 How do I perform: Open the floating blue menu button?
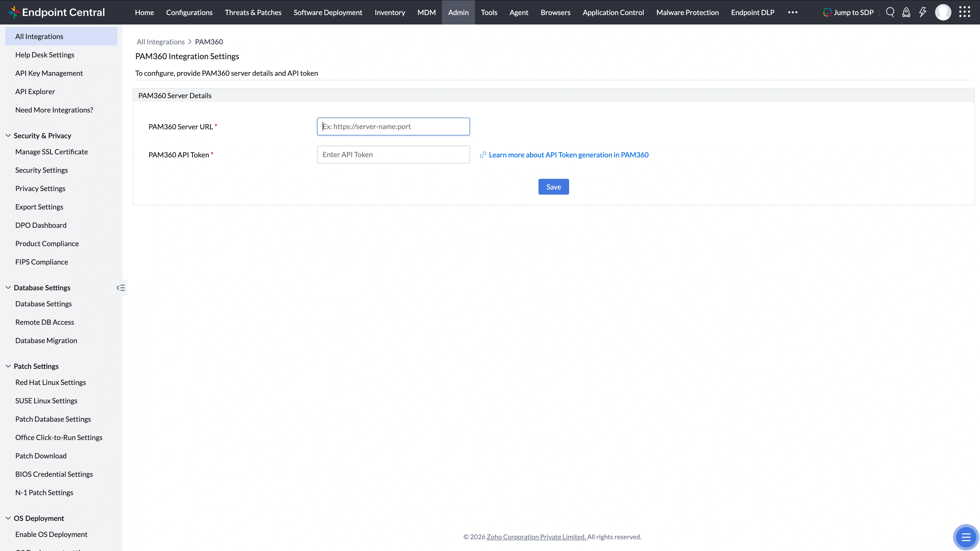pos(966,537)
